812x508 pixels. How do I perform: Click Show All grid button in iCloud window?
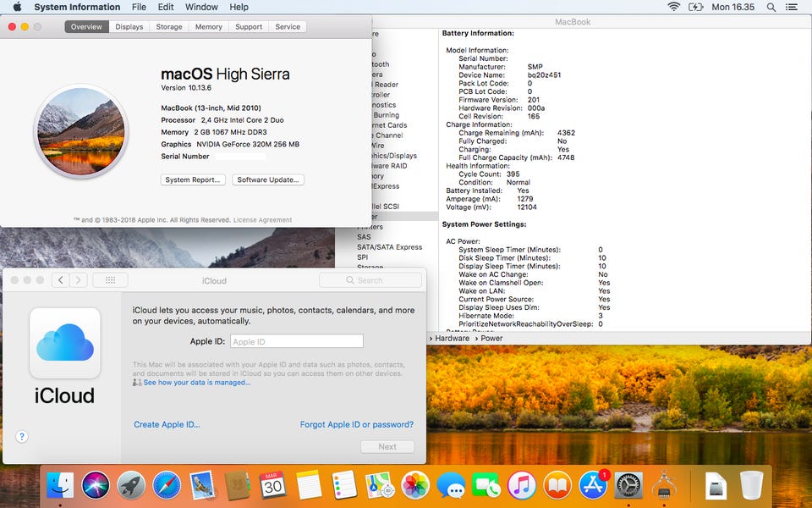110,280
